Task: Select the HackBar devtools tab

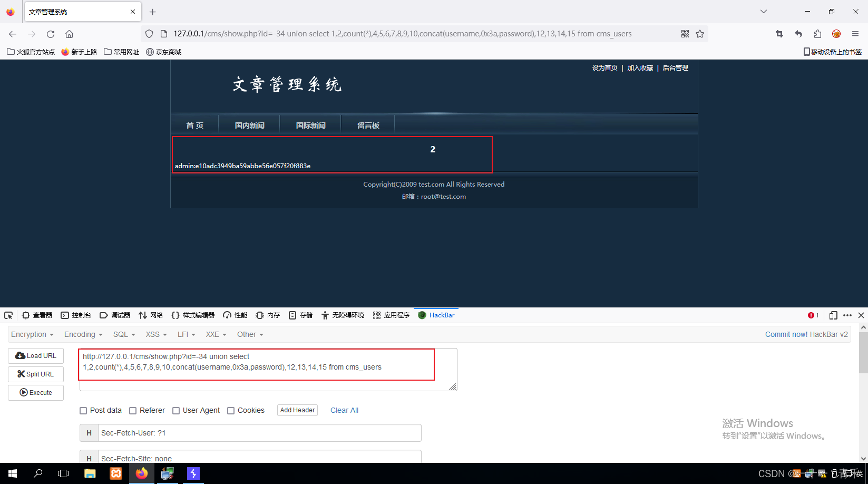Action: tap(436, 315)
